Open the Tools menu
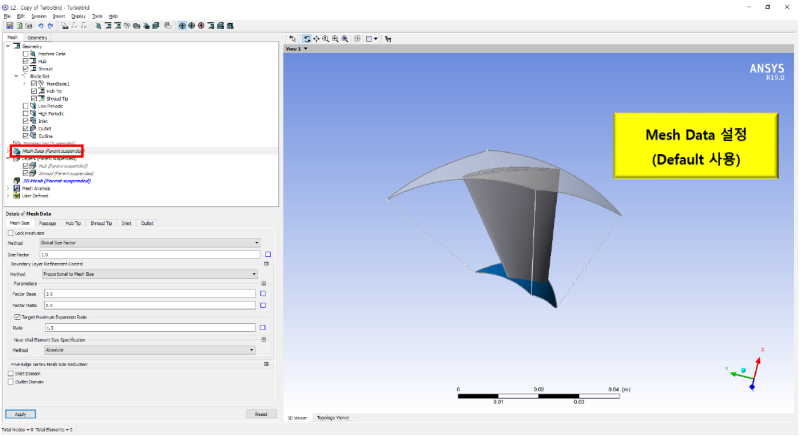This screenshot has height=437, width=800. tap(97, 16)
